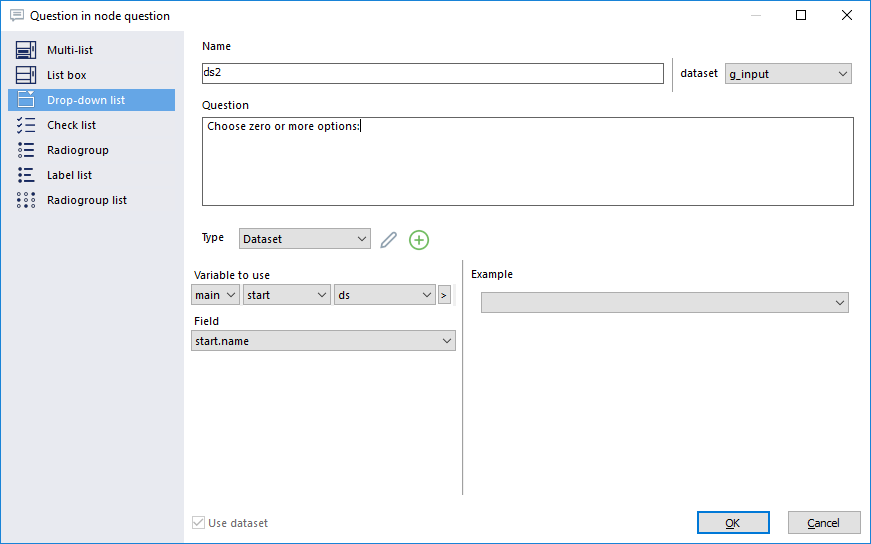Click the Drop-down list icon

(26, 100)
